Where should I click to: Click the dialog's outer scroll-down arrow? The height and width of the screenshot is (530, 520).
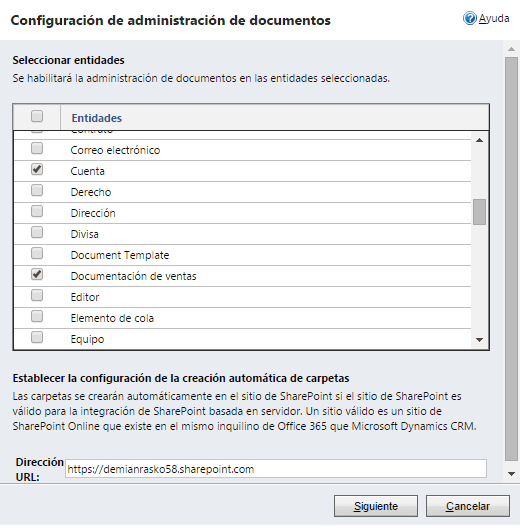pos(512,474)
